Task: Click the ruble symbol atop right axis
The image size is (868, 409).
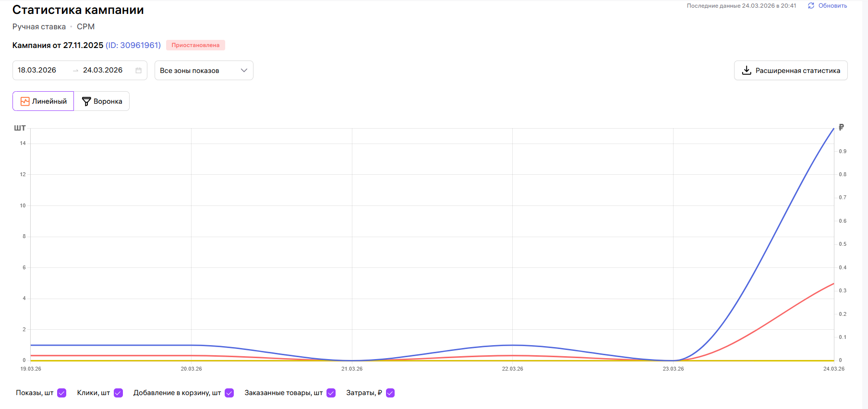Action: point(841,127)
